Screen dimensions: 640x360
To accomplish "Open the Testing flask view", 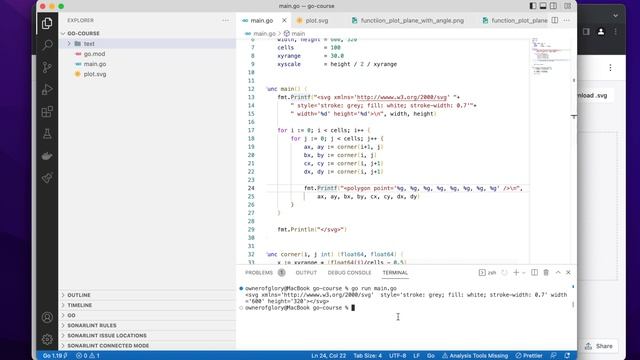I will point(47,133).
